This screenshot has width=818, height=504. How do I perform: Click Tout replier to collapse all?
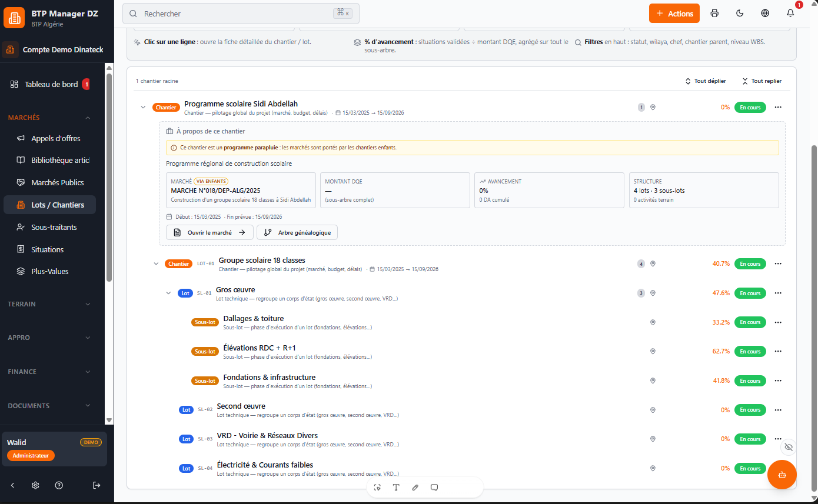point(762,81)
